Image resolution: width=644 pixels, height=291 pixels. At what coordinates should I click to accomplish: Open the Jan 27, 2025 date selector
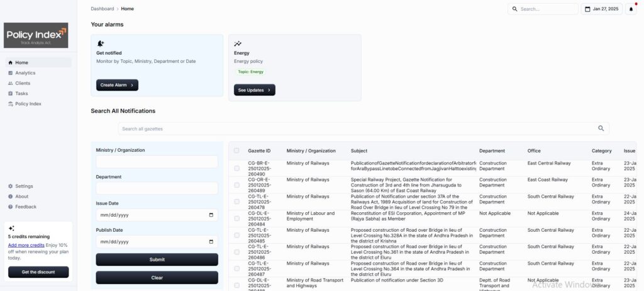602,9
